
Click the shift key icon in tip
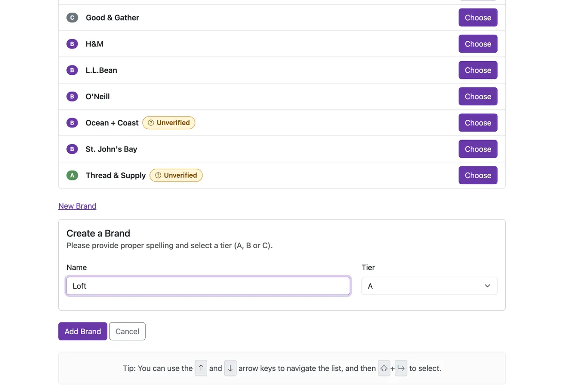[384, 368]
